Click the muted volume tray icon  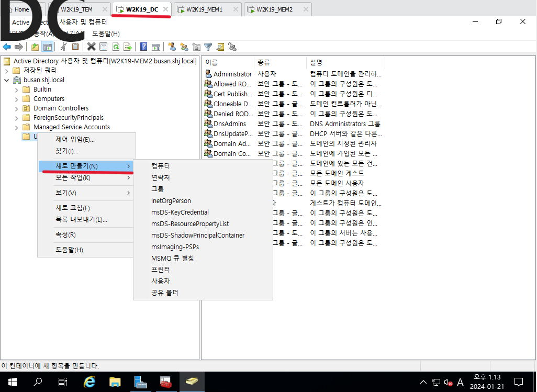[448, 382]
